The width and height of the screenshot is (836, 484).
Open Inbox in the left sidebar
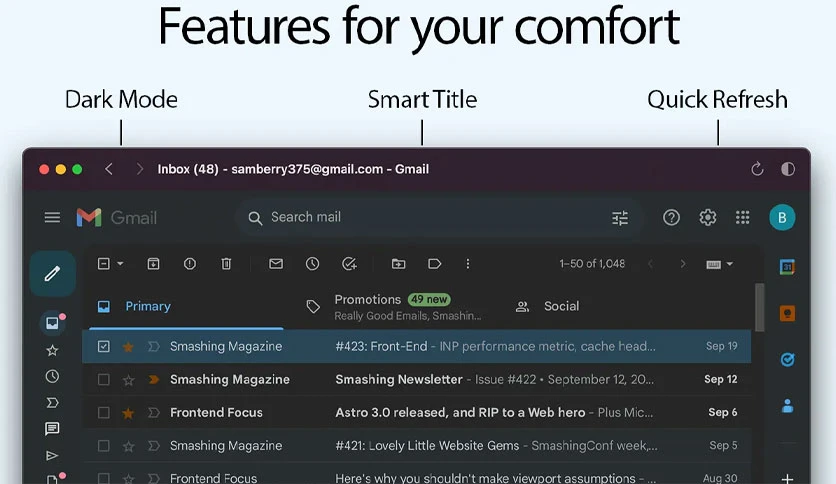click(x=52, y=323)
